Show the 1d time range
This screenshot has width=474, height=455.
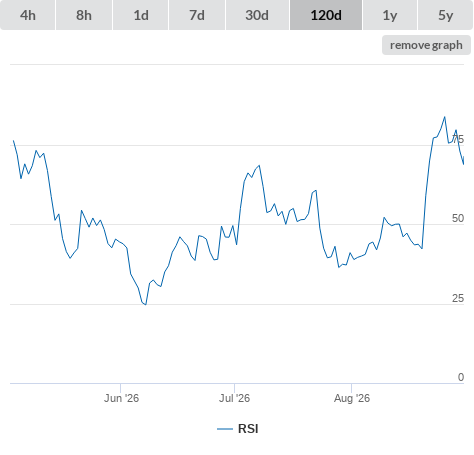[x=141, y=15]
